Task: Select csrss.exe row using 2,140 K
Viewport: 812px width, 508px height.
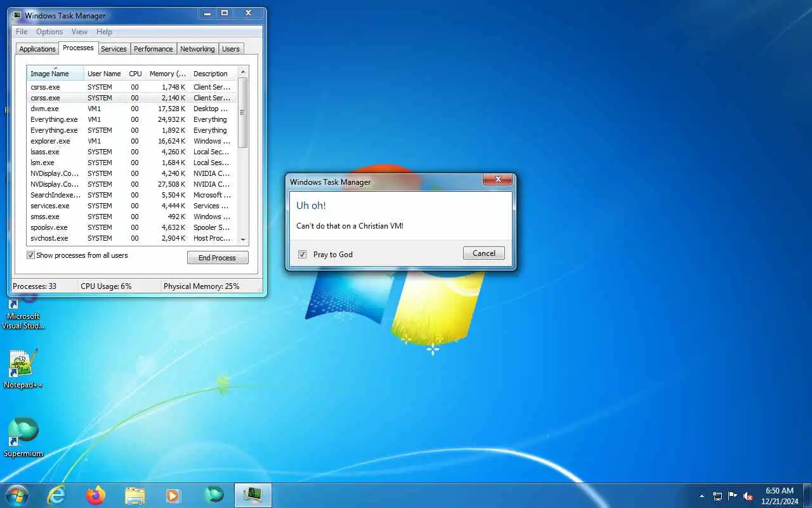Action: [132, 98]
